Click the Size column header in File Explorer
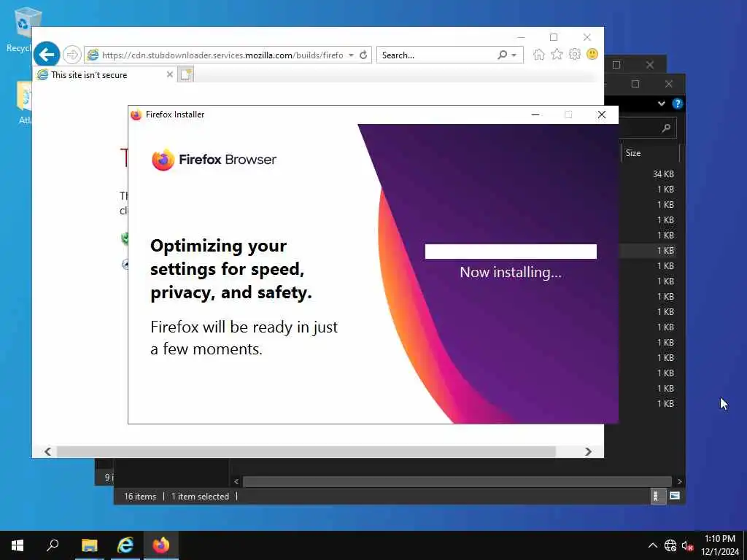747x560 pixels. (633, 153)
